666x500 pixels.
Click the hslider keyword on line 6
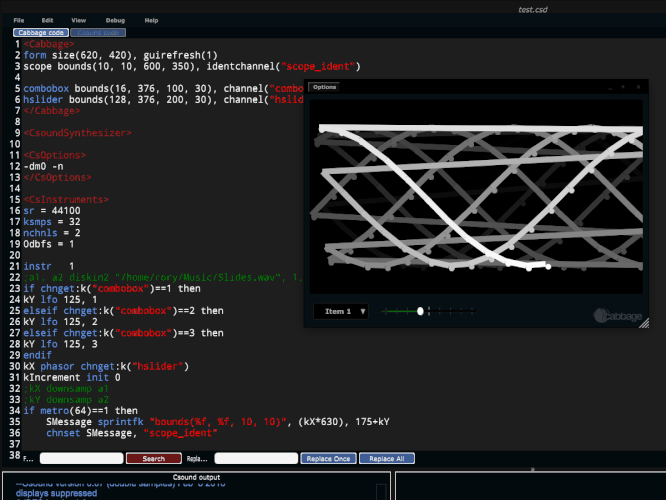[x=43, y=99]
